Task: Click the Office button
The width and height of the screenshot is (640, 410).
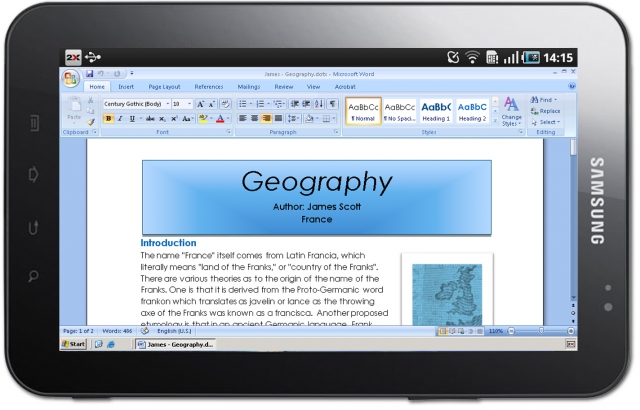Action: (x=72, y=79)
